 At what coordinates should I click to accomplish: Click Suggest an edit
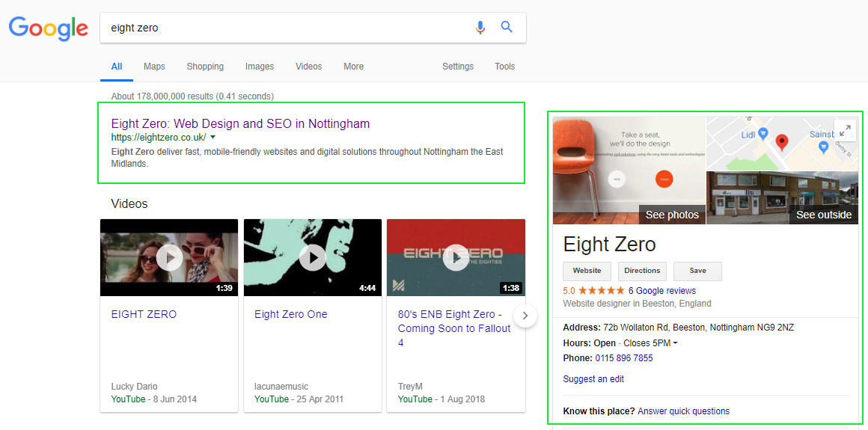[593, 379]
